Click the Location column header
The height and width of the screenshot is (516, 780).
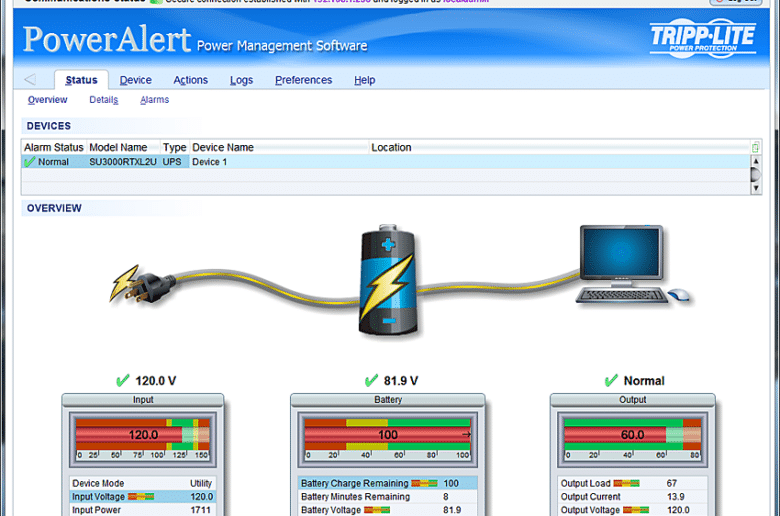(560, 147)
